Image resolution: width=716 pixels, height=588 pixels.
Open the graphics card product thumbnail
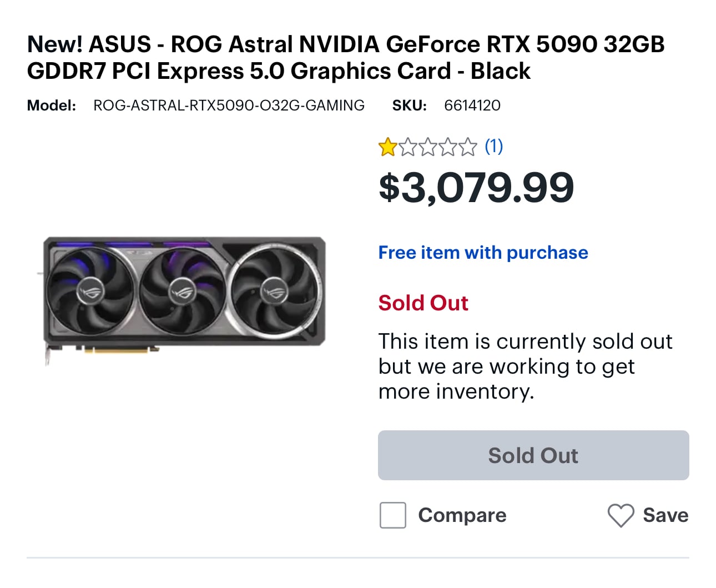click(183, 299)
